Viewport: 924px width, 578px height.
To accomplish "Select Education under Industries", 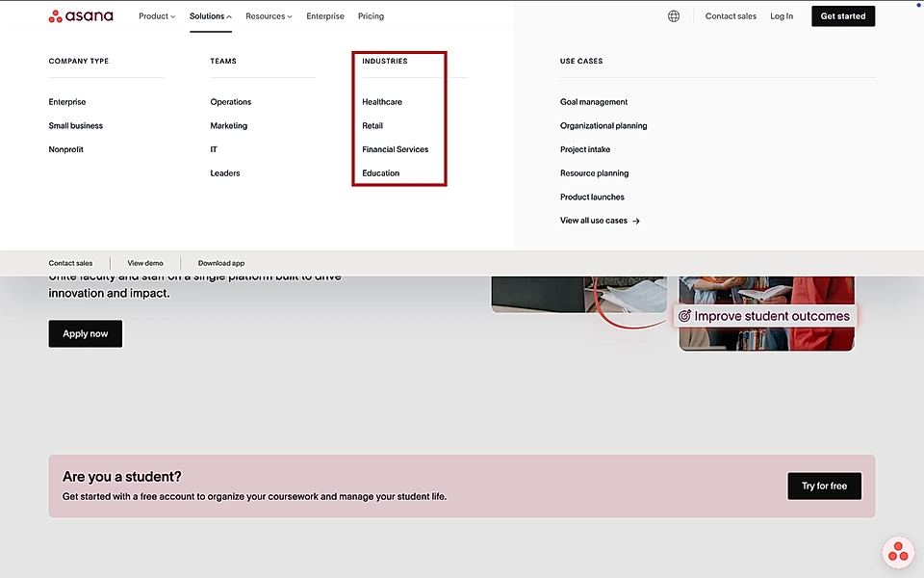I will (381, 172).
